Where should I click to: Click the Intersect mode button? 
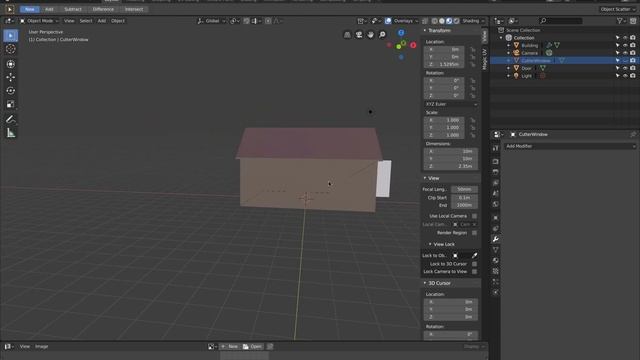(134, 9)
